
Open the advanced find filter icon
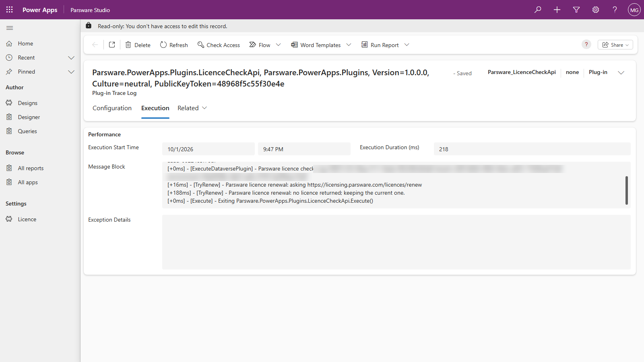coord(576,10)
